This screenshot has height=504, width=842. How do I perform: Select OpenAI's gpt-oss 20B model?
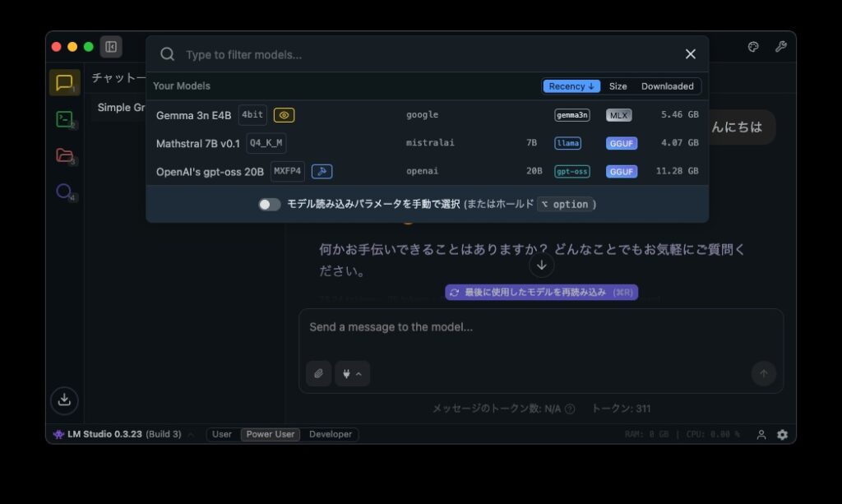click(x=428, y=171)
